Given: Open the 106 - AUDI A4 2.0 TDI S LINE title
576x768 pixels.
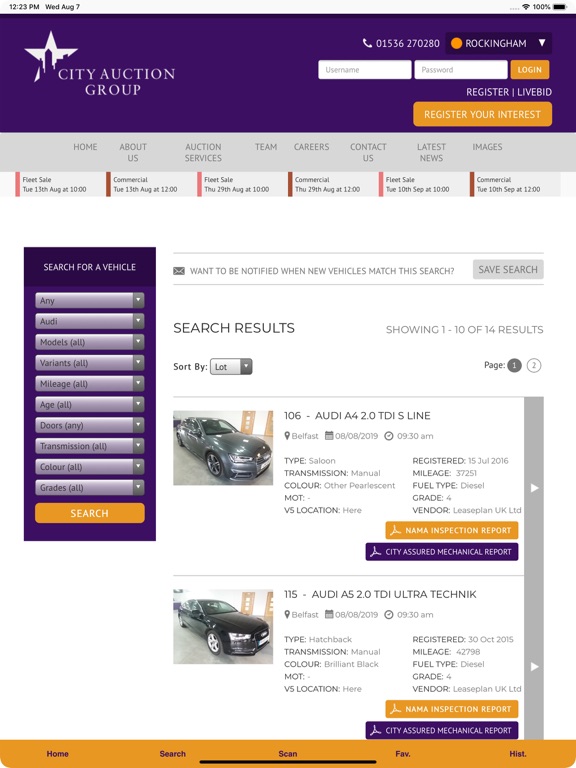Looking at the screenshot, I should point(357,415).
